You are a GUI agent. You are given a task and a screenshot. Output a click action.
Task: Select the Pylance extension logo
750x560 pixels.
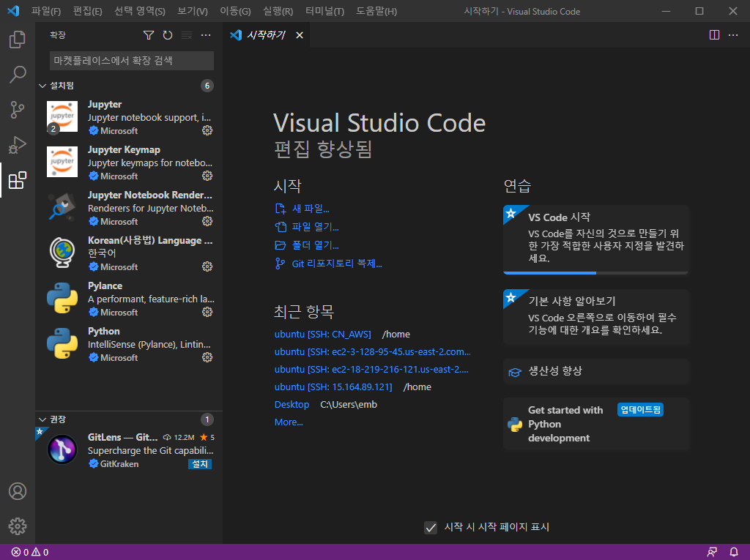62,298
